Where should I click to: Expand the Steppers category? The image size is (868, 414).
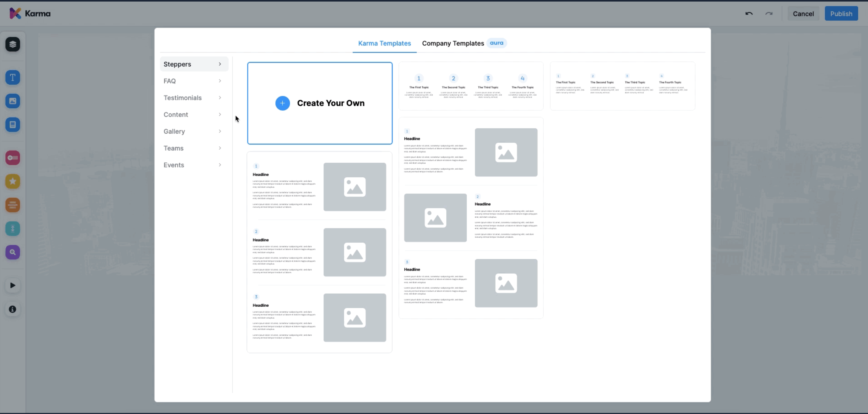pyautogui.click(x=194, y=64)
